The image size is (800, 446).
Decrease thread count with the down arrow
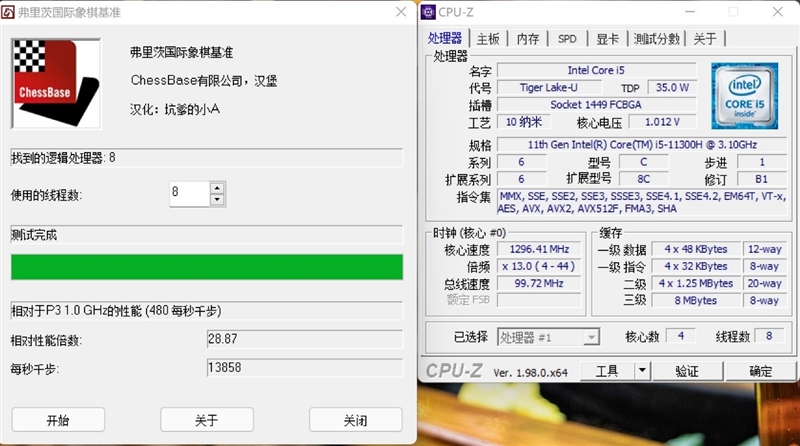217,200
